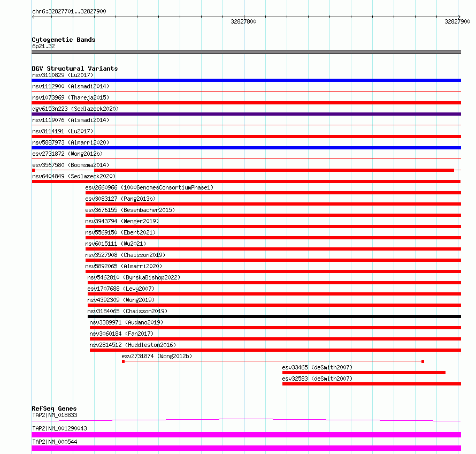Click the Cytogenetic Bands track title
This screenshot has width=476, height=454.
[x=64, y=40]
